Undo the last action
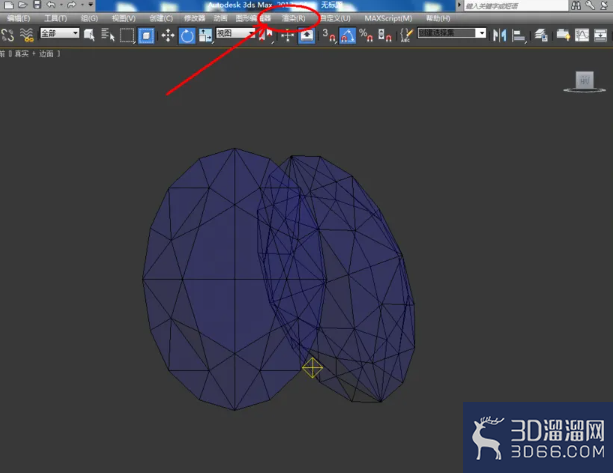The image size is (613, 473). [51, 5]
